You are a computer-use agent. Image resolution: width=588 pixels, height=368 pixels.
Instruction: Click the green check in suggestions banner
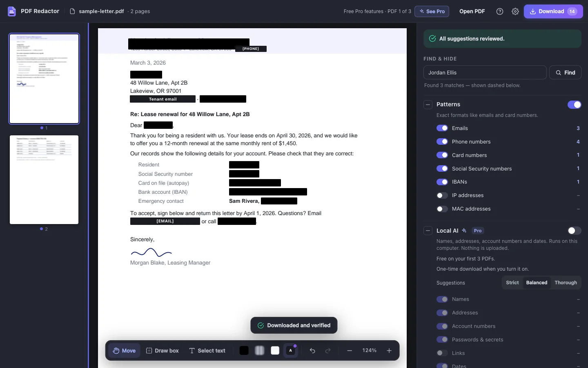432,38
